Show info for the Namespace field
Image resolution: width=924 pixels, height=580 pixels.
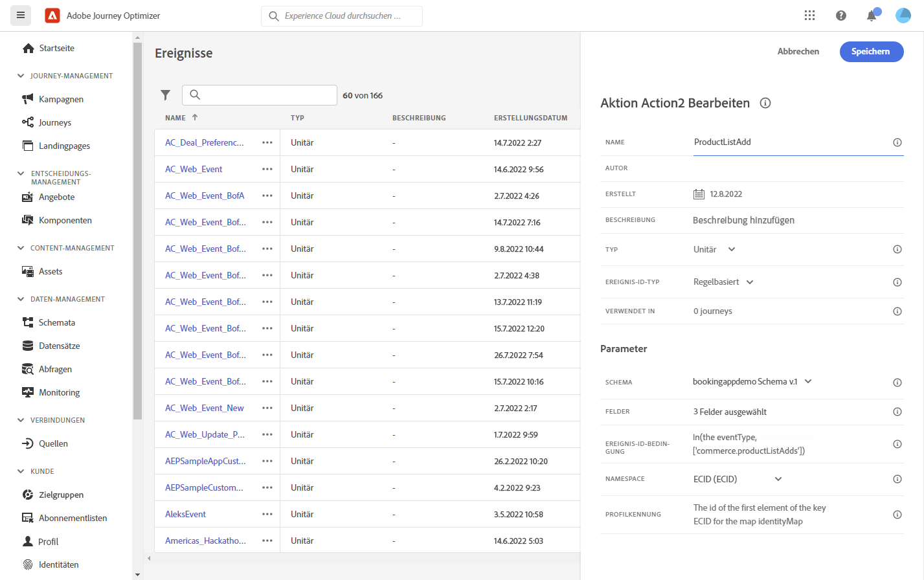coord(897,479)
